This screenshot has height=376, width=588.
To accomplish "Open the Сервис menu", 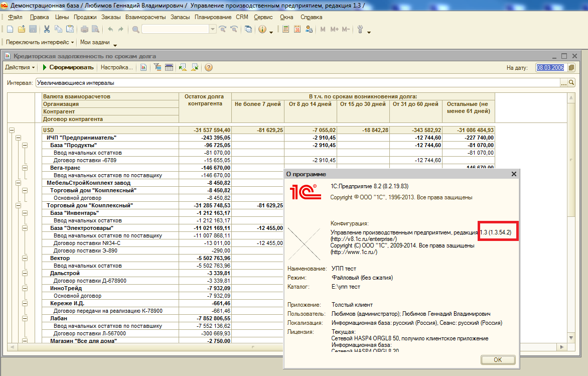I will [263, 17].
